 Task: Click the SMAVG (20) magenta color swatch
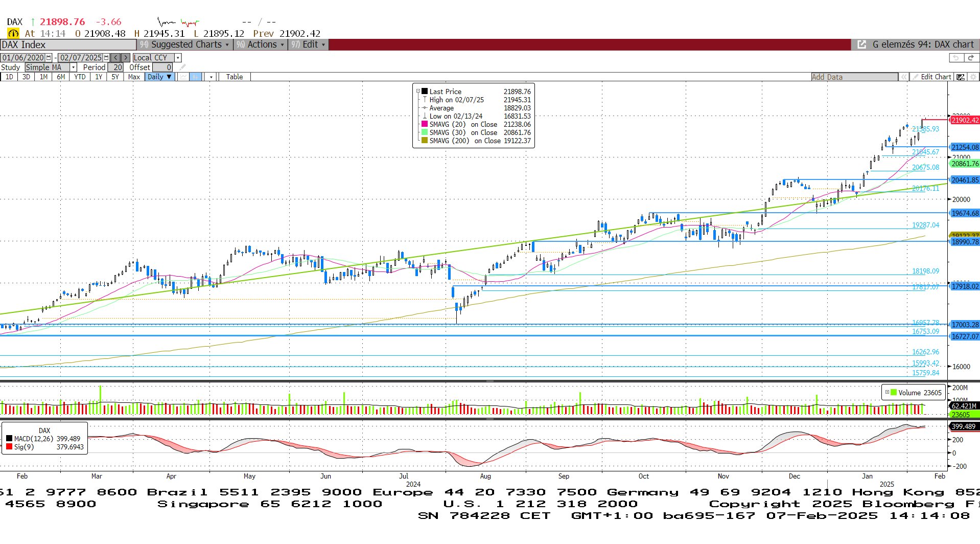(424, 124)
